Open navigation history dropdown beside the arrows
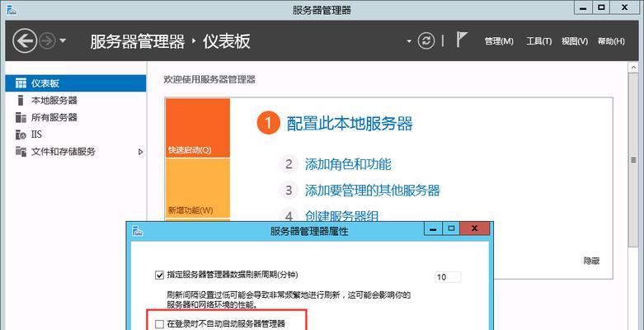644x330 pixels. (x=63, y=40)
